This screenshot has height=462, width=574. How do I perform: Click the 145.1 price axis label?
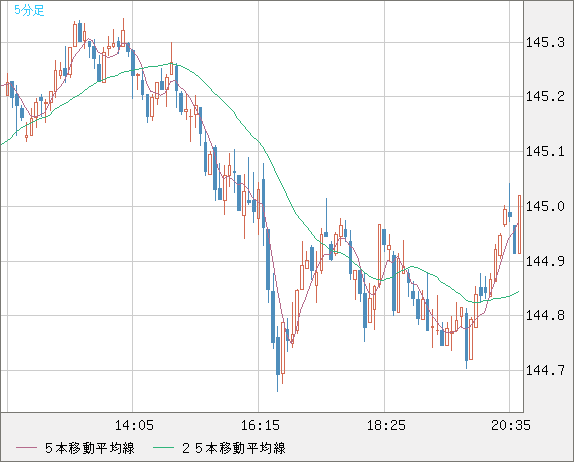(545, 151)
